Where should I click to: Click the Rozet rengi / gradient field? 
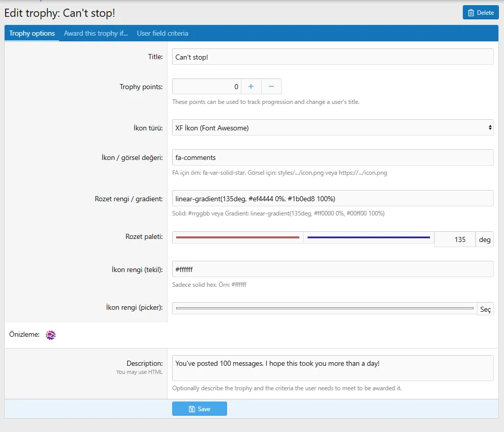[332, 198]
